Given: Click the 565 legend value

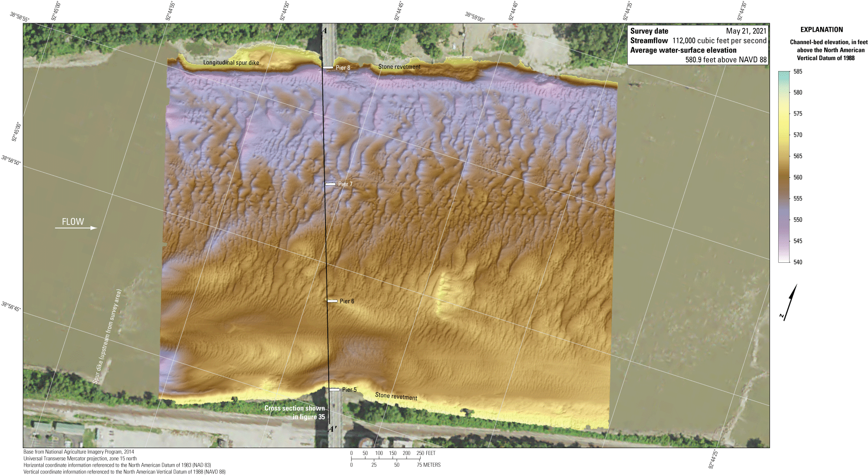Looking at the screenshot, I should coord(797,156).
